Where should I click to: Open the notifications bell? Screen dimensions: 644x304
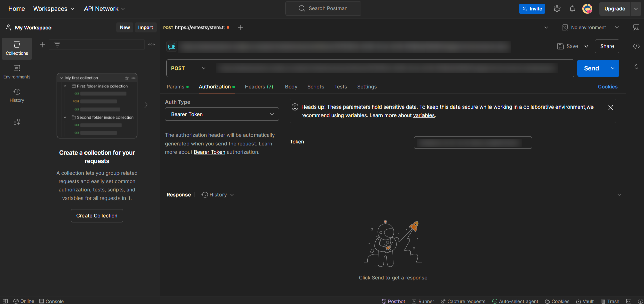[572, 9]
